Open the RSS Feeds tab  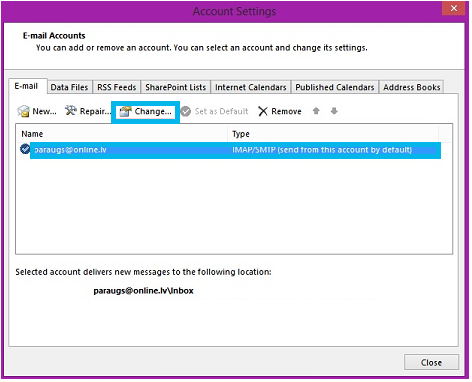[117, 87]
